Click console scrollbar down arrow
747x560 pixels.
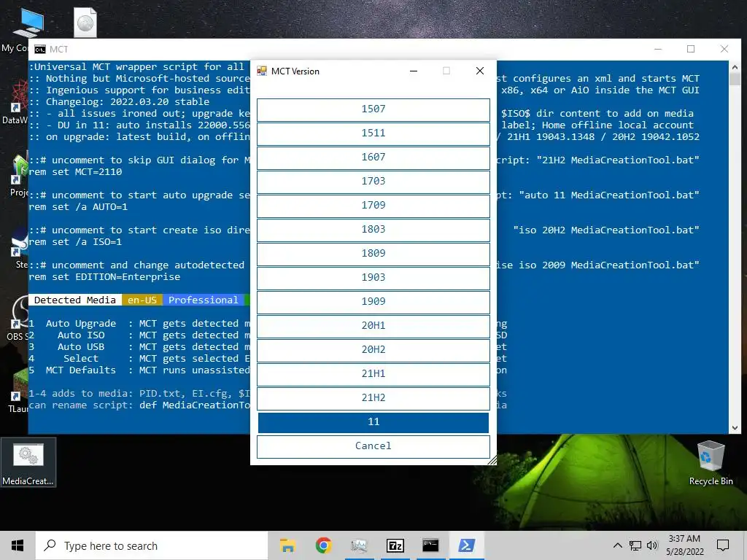coord(735,427)
